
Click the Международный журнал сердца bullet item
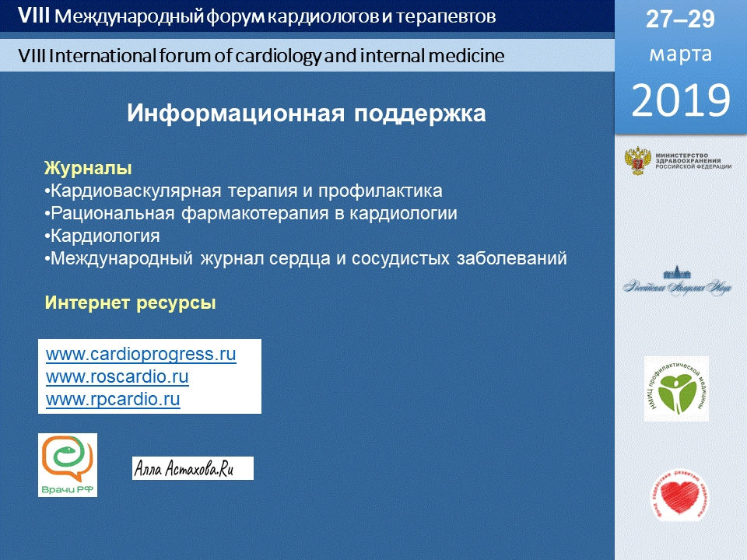[x=305, y=258]
